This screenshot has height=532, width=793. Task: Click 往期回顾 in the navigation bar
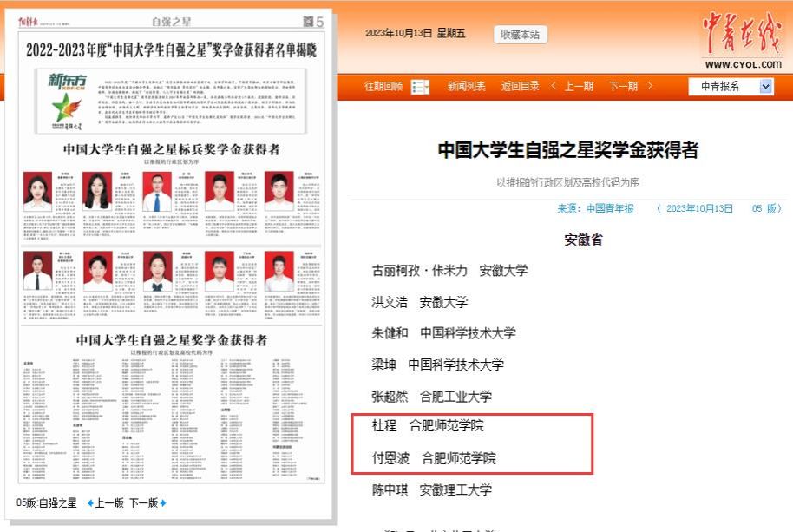pyautogui.click(x=383, y=86)
